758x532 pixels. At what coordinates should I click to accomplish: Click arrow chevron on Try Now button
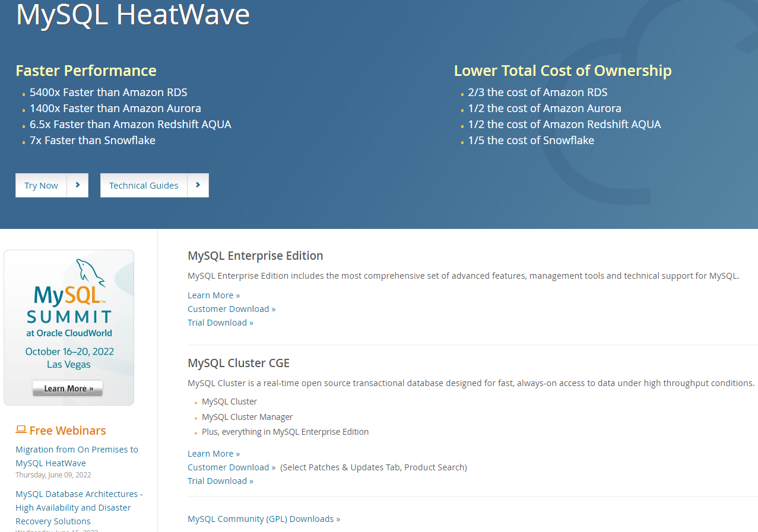78,185
